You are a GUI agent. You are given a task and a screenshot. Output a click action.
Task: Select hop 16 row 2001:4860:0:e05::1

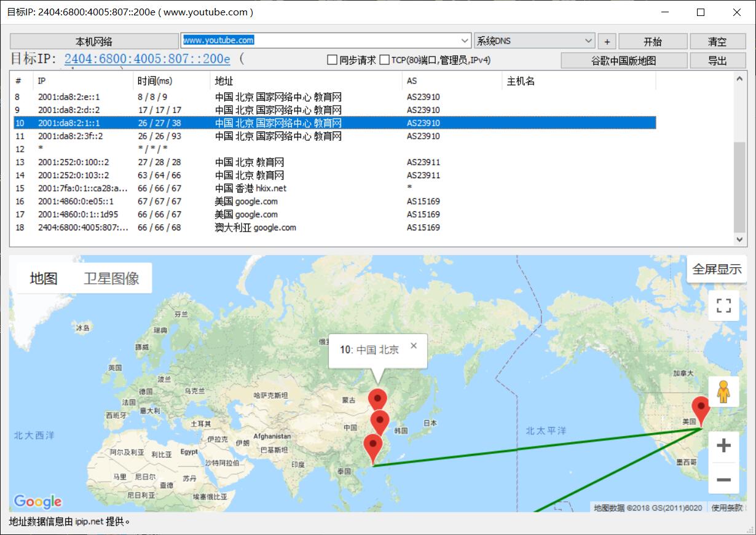[x=334, y=201]
